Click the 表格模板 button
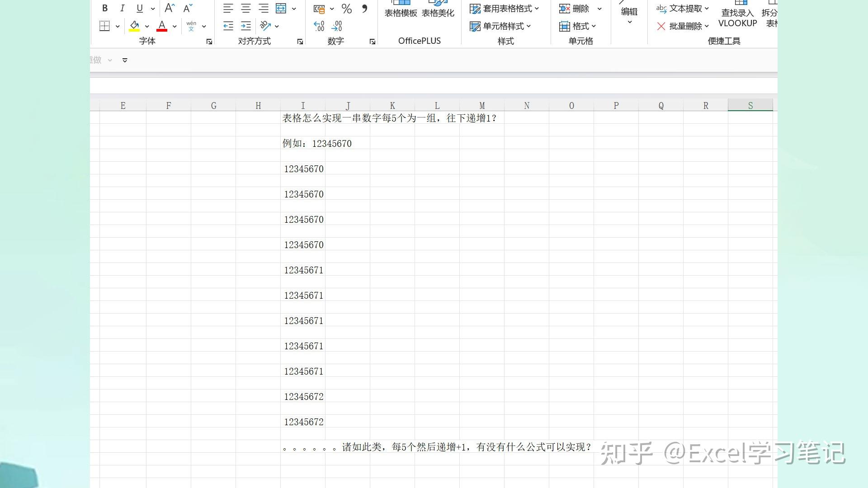 pyautogui.click(x=401, y=9)
